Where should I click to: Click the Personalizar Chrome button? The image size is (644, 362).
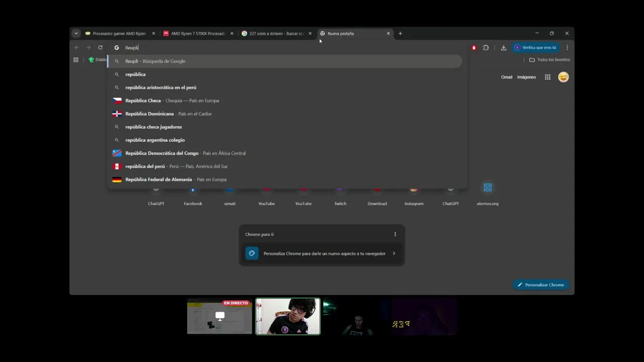[x=541, y=285]
